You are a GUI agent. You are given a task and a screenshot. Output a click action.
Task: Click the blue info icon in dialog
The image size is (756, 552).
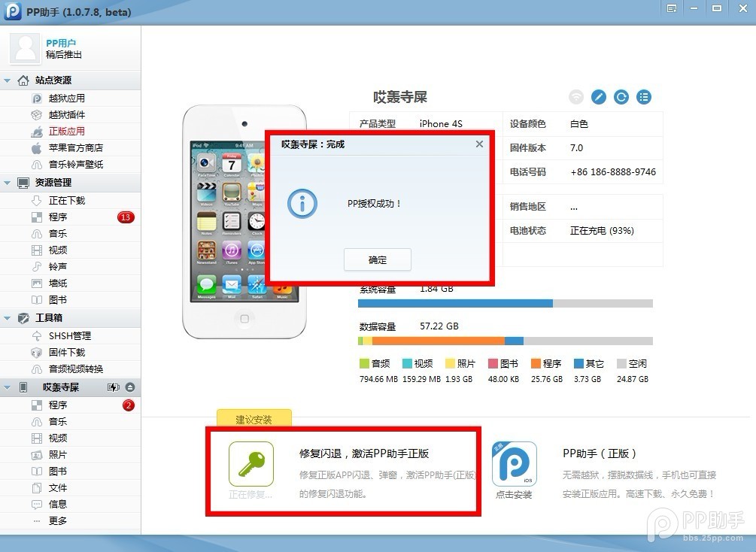(302, 204)
